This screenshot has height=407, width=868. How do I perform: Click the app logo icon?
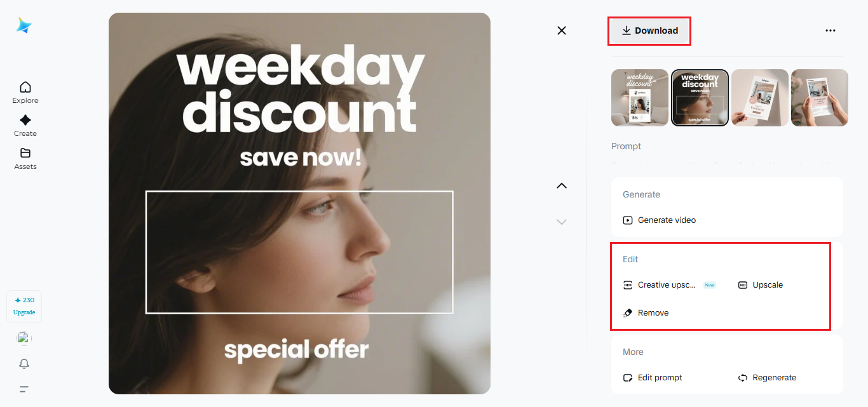24,25
